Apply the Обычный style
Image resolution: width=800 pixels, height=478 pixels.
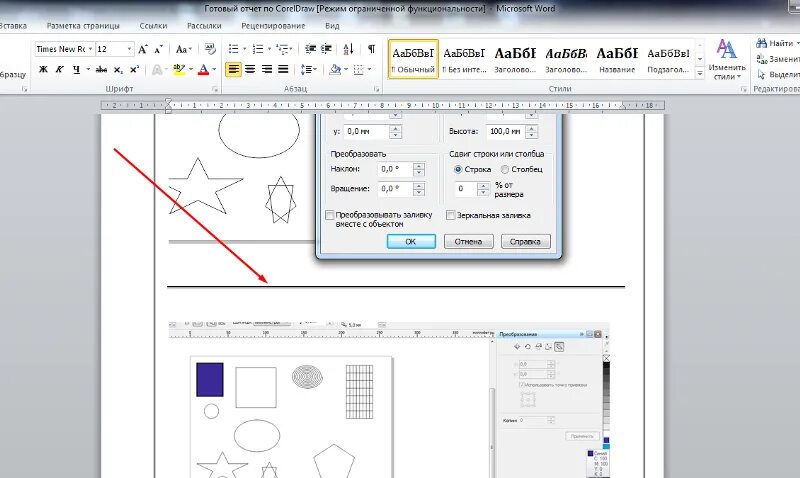(x=413, y=59)
